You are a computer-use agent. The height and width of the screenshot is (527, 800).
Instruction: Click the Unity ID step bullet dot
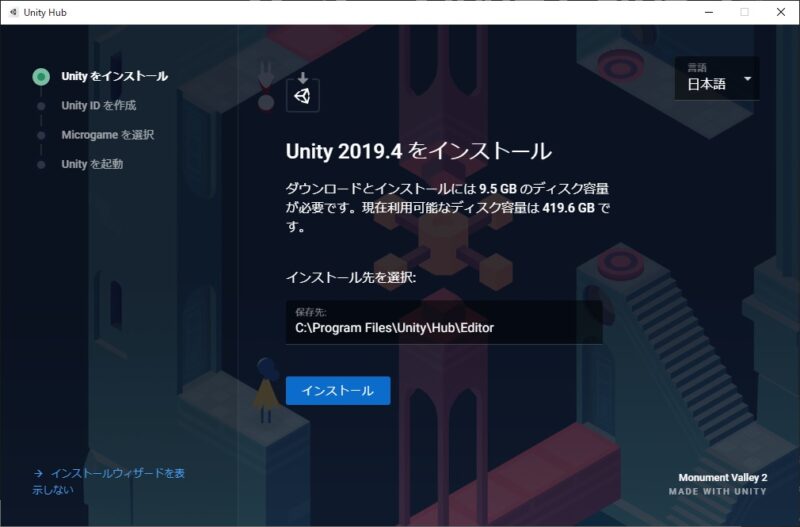[41, 106]
